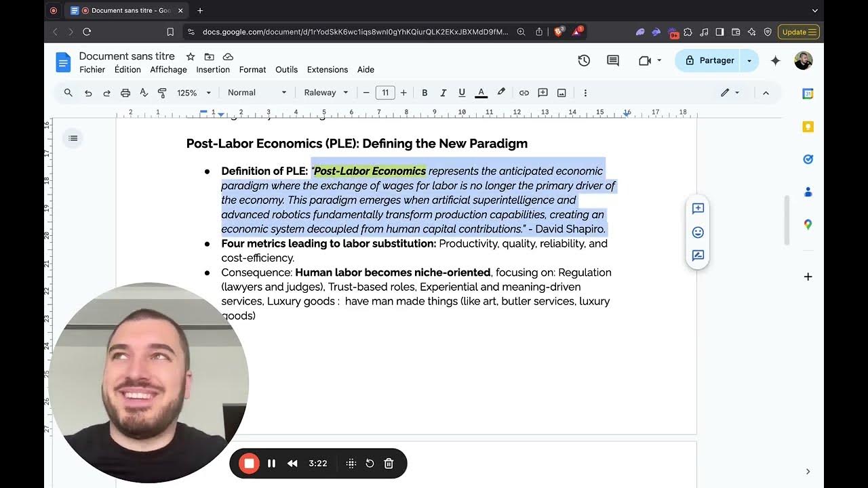868x488 pixels.
Task: Open the Fichier menu
Action: tap(92, 69)
